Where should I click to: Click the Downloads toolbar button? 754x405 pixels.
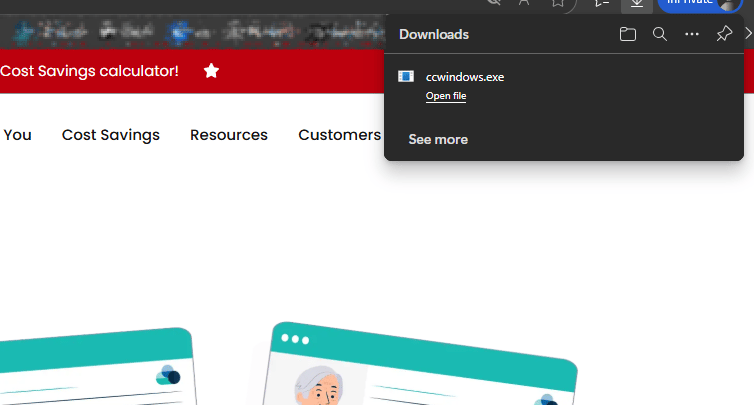637,4
